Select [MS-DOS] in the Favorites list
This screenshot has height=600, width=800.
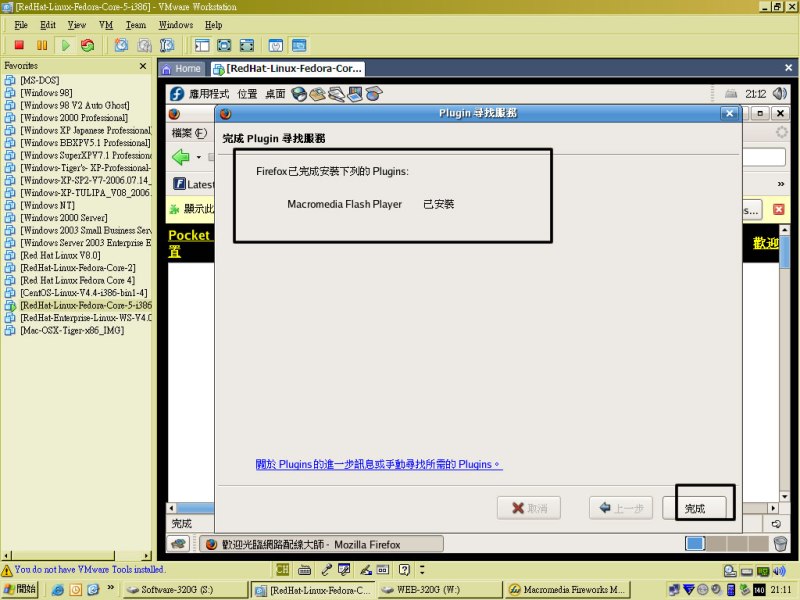(39, 80)
